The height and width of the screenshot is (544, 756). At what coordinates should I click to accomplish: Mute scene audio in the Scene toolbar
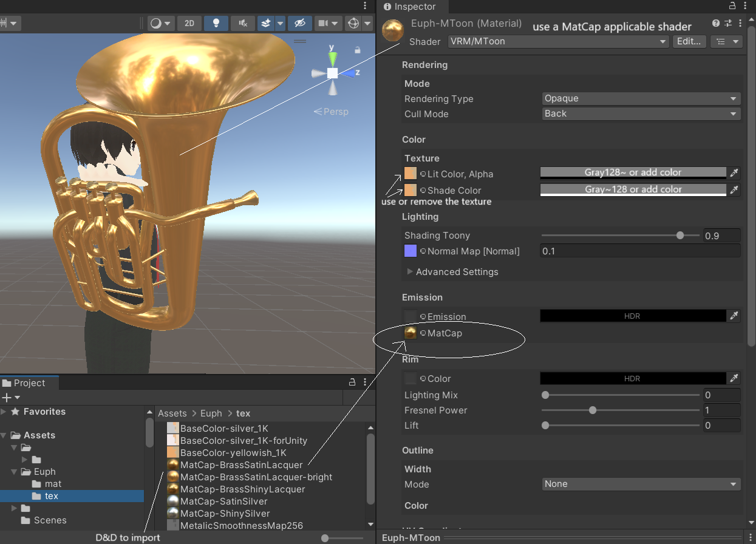click(x=242, y=22)
